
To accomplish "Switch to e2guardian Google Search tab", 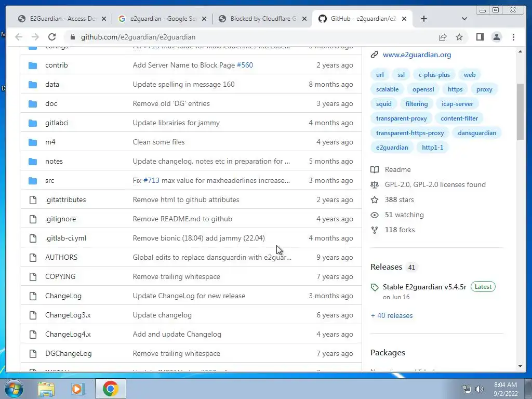I will point(162,19).
